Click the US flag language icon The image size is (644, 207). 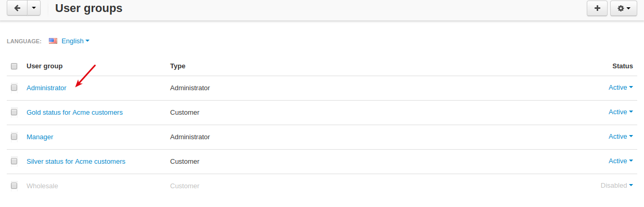[53, 41]
